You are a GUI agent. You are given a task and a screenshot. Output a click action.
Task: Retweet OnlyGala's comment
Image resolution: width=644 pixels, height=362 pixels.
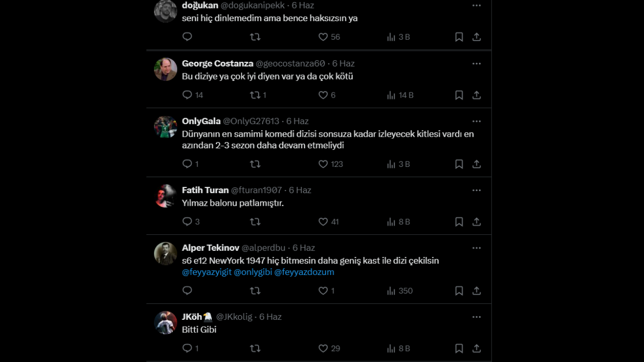click(x=255, y=164)
